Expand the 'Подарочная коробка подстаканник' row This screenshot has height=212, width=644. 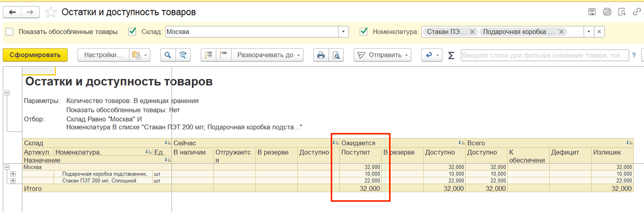click(13, 174)
